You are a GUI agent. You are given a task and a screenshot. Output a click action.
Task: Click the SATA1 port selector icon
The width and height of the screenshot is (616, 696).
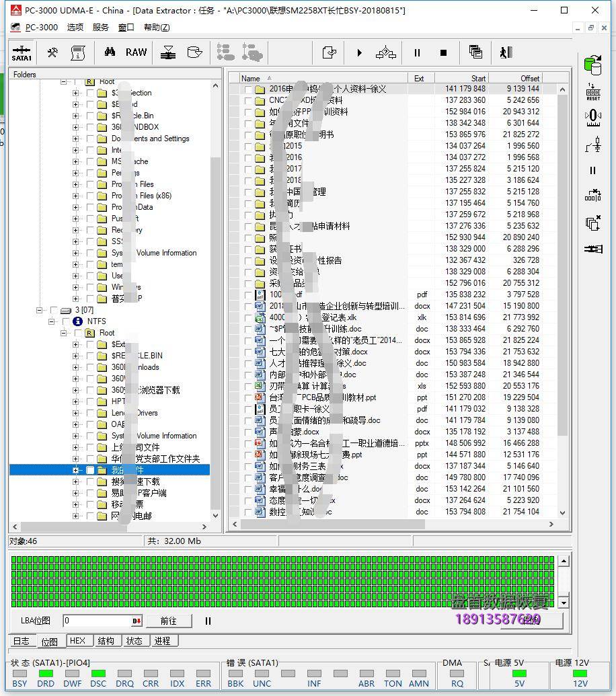(x=22, y=53)
